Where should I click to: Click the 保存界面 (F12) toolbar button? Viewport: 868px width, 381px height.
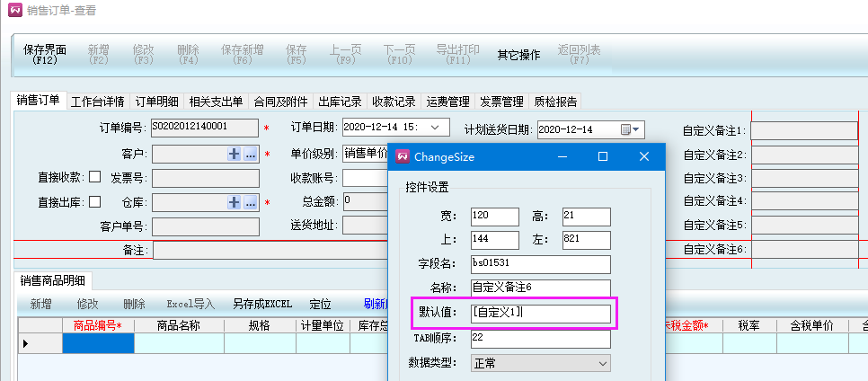click(x=44, y=55)
